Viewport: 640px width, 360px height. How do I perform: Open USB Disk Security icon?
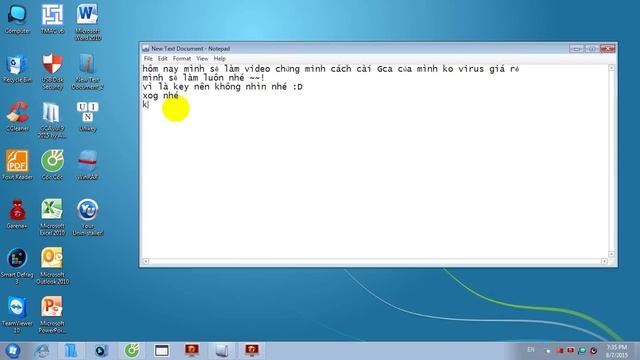click(x=52, y=72)
